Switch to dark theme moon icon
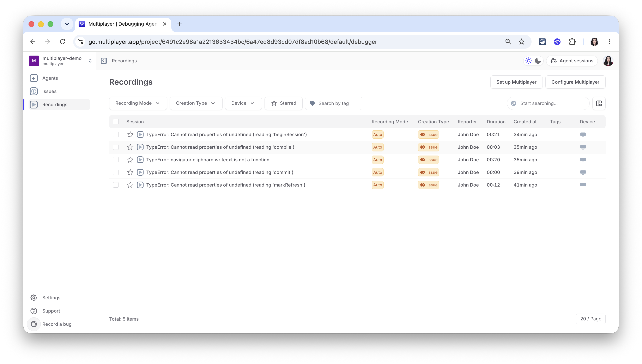Viewport: 642px width, 364px height. (x=538, y=61)
